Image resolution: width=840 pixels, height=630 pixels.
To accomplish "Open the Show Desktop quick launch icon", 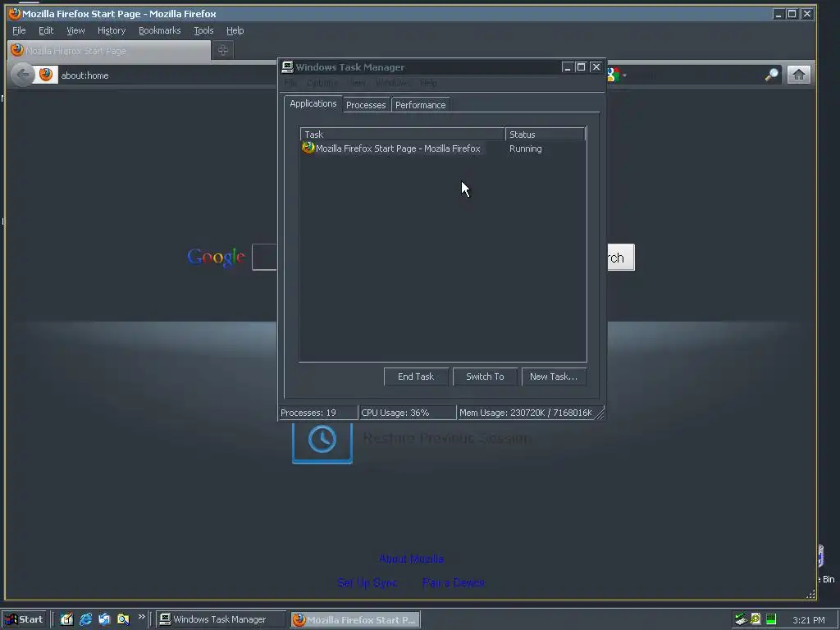I will click(66, 619).
